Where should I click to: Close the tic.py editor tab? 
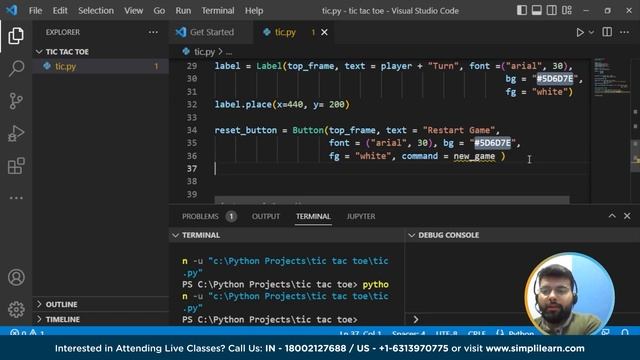324,32
